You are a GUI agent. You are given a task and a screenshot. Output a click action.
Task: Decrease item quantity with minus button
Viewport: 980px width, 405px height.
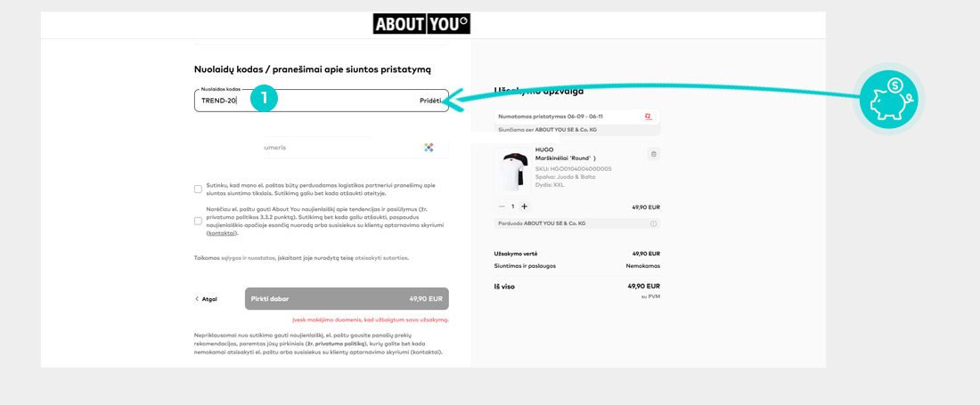point(502,207)
